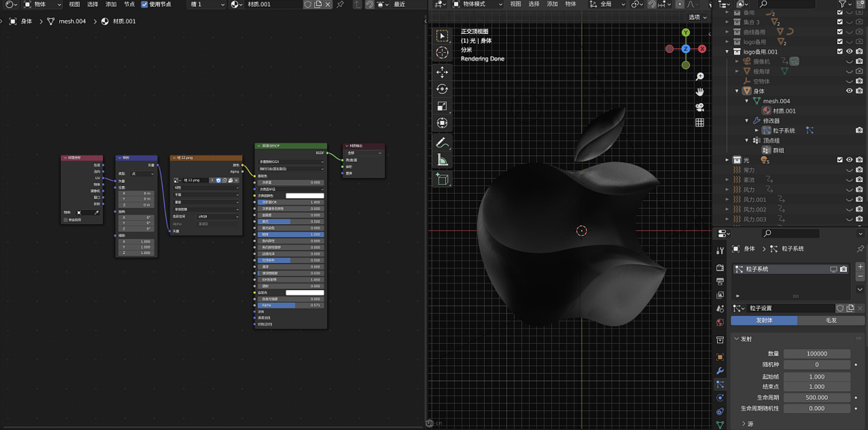Toggle render camera icon for 摄像机 row

tap(859, 61)
